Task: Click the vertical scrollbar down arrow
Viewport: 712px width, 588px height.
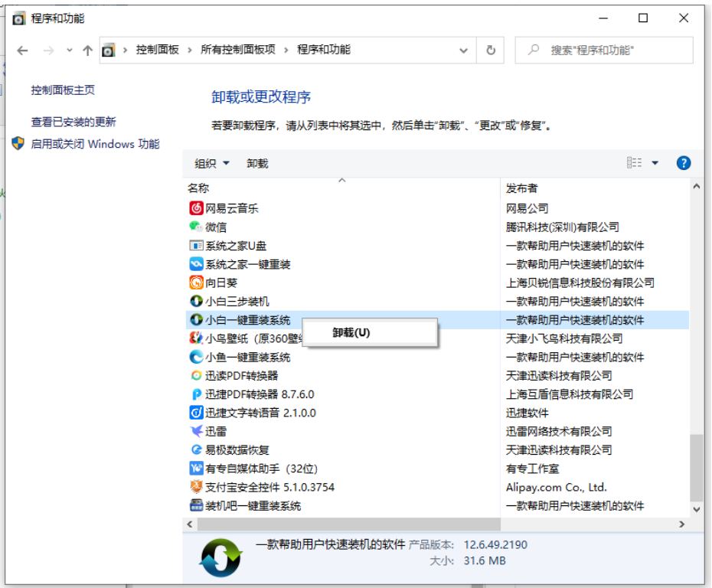Action: click(696, 509)
